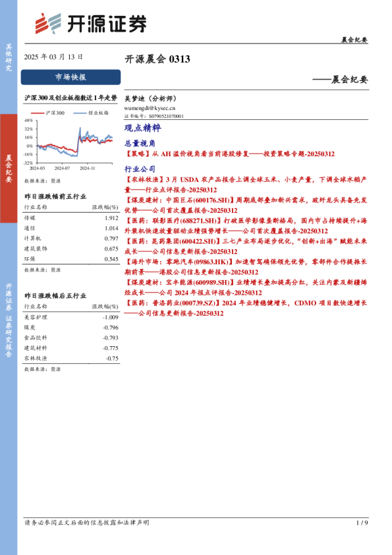This screenshot has height=555, width=392.
Task: Click the 市场快报 blue banner button
Action: 70,77
